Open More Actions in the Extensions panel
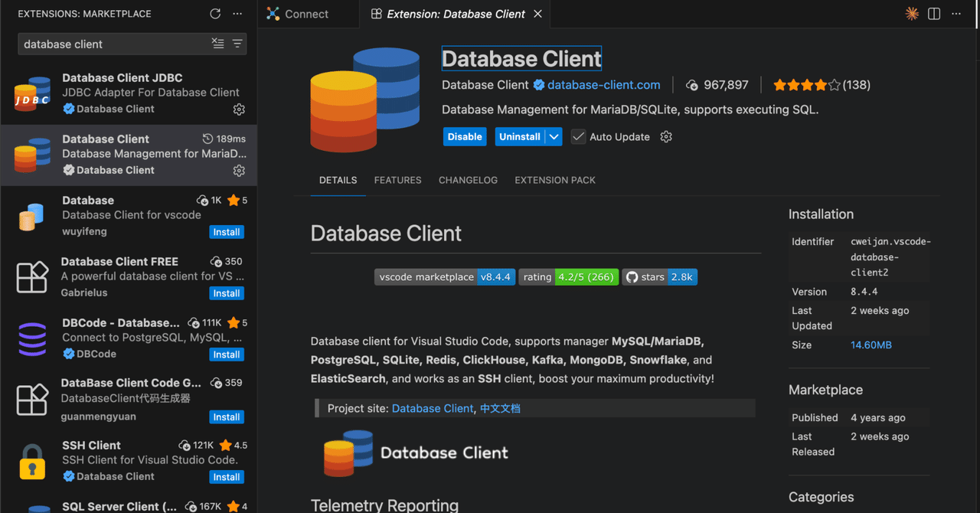Viewport: 980px width, 513px height. tap(237, 13)
